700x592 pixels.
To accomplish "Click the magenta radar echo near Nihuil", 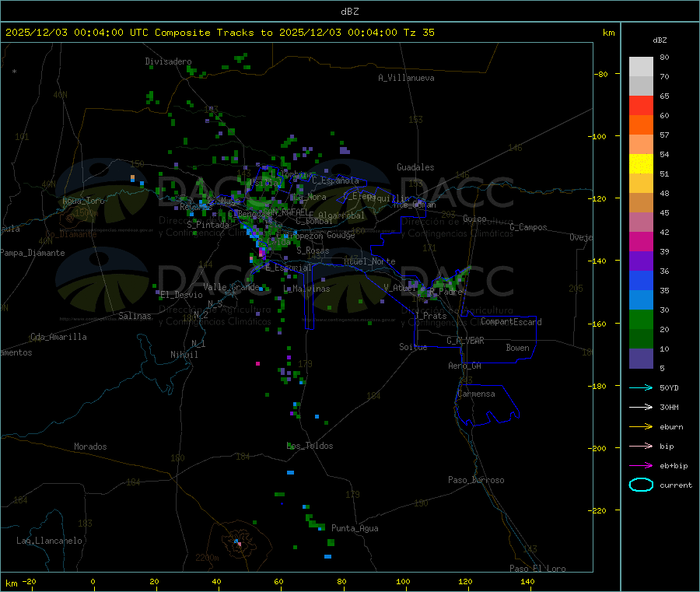I will point(257,364).
